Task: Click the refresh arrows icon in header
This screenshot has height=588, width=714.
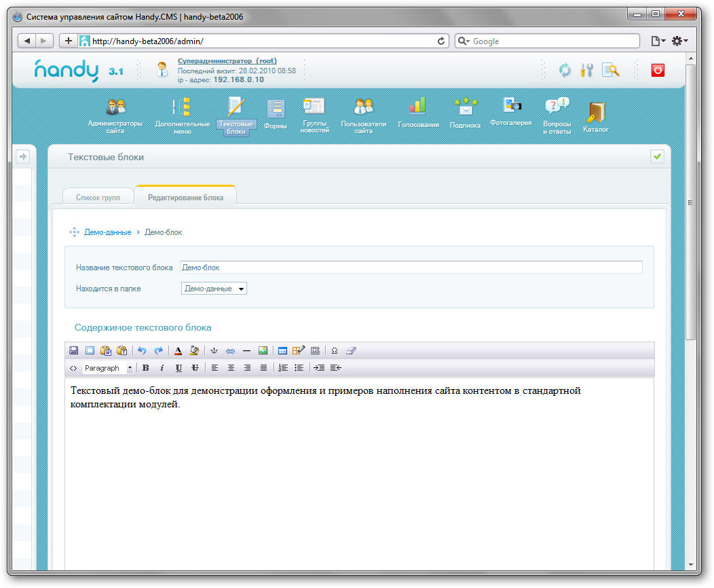Action: [x=565, y=70]
